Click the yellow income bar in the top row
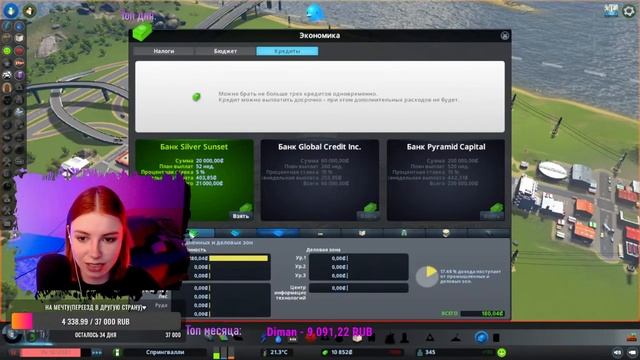This screenshot has height=360, width=640. pos(239,258)
